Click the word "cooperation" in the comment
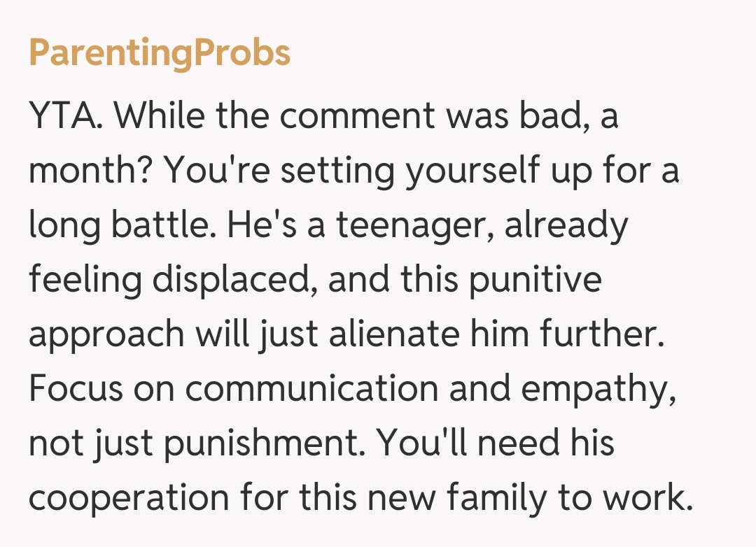The width and height of the screenshot is (756, 547). [x=129, y=499]
